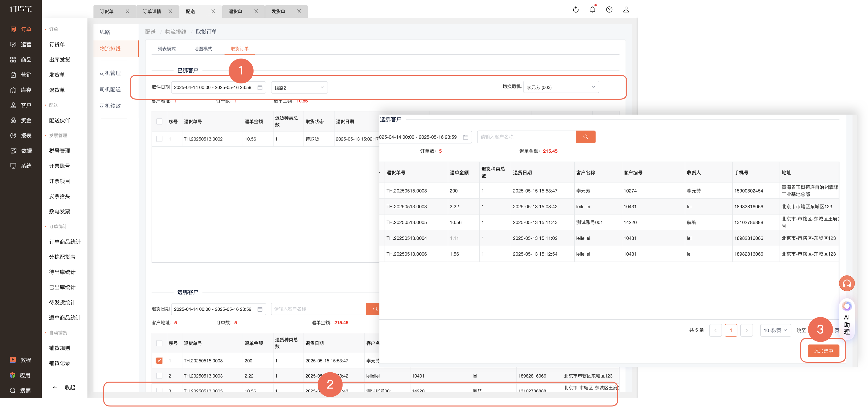
Task: Click calendar icon in 取件日期 field
Action: click(x=260, y=87)
